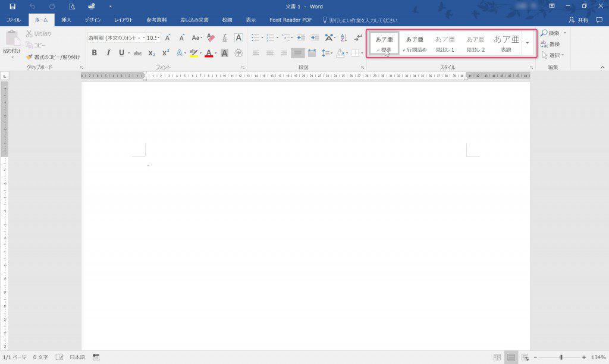Switch to Read Mode view
The height and width of the screenshot is (364, 609).
pyautogui.click(x=497, y=357)
